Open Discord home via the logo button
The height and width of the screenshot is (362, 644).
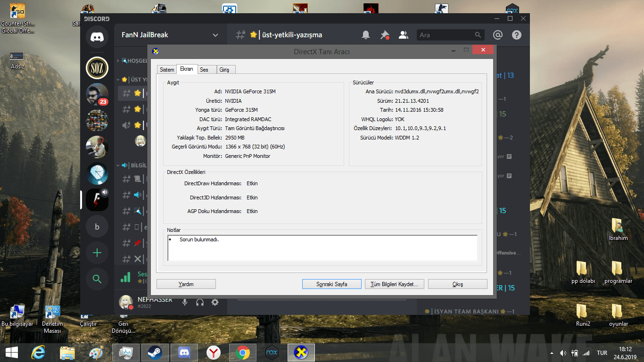pyautogui.click(x=97, y=37)
